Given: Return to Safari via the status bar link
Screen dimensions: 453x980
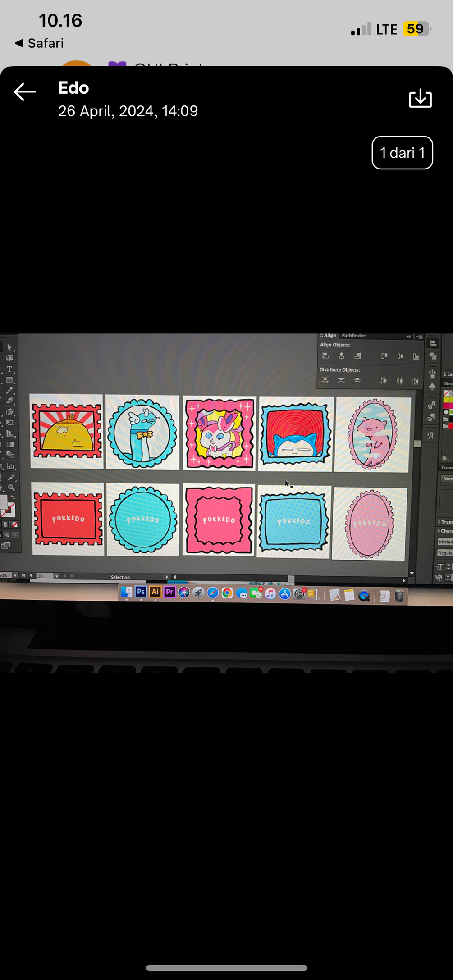Looking at the screenshot, I should (x=39, y=43).
